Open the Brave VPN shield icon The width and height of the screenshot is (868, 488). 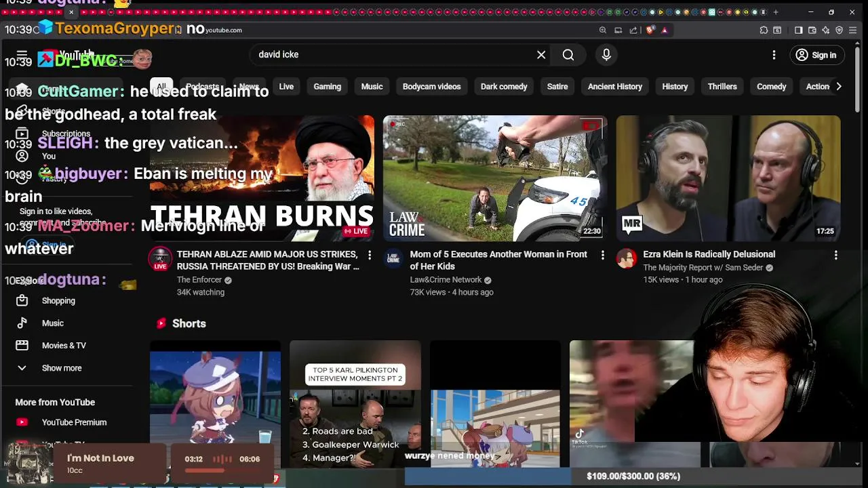839,30
